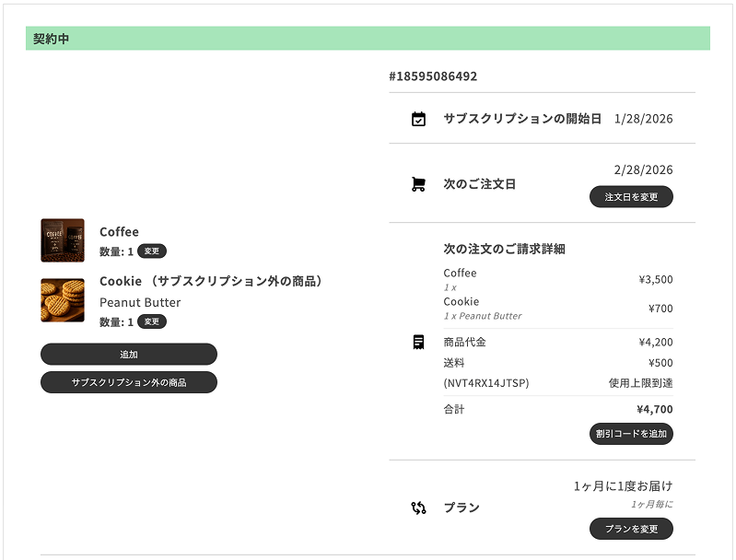Open the Coffee product thumbnail
Screen dimensions: 736x560
click(63, 240)
